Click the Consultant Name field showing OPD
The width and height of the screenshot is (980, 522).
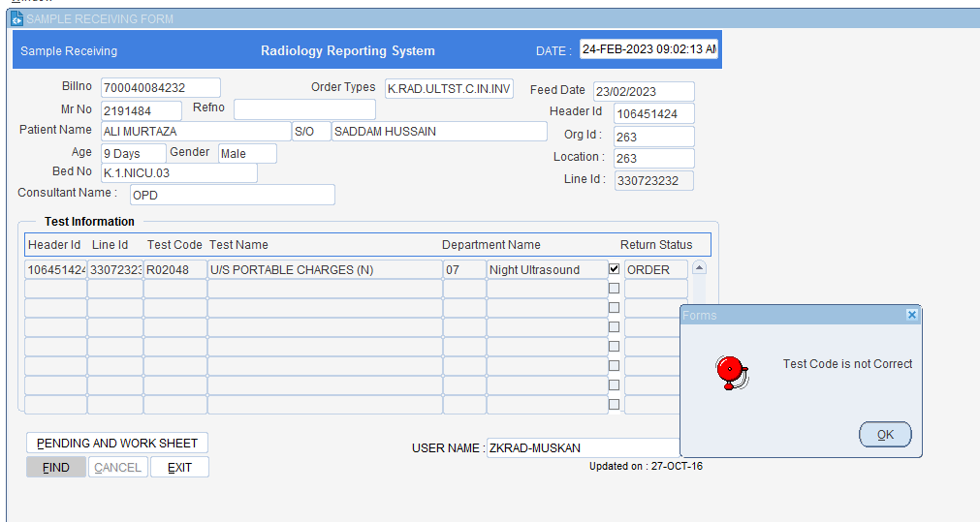[x=231, y=195]
